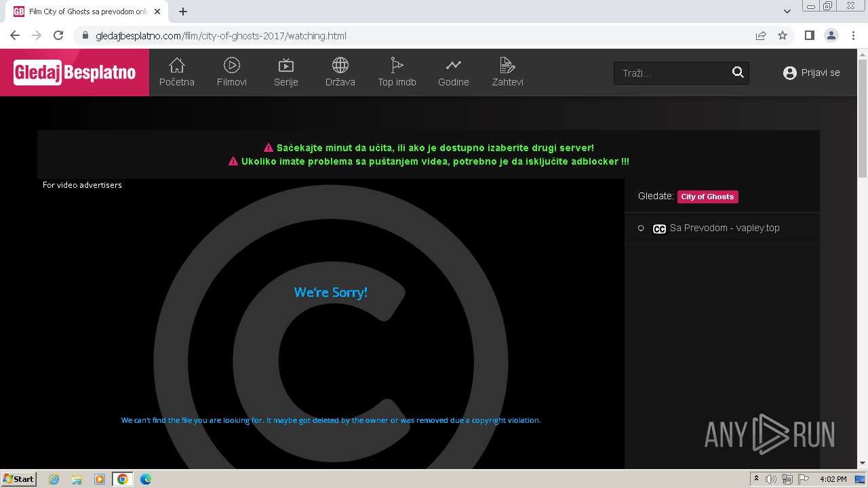868x488 pixels.
Task: Open the Zahtevi requests menu item
Action: pyautogui.click(x=508, y=73)
